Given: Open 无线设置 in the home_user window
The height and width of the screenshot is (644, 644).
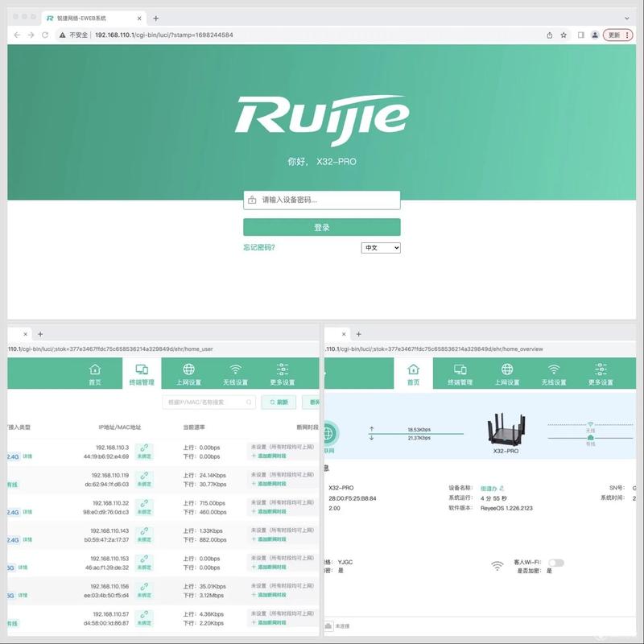Looking at the screenshot, I should point(235,374).
